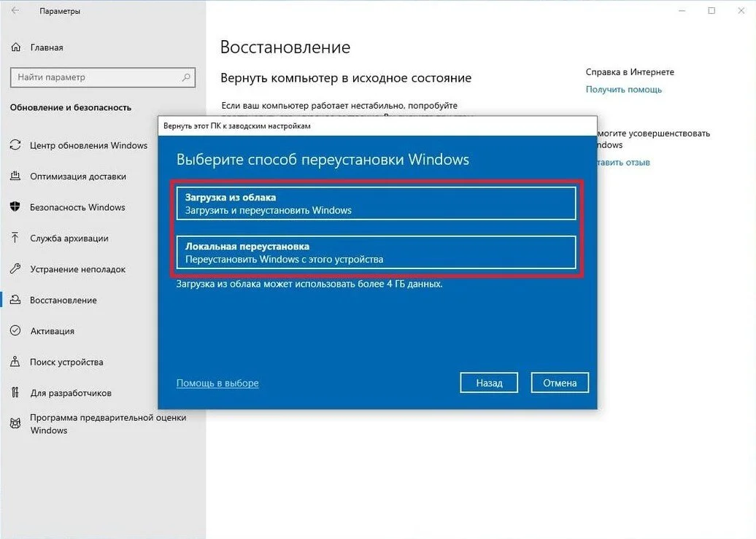Select Устранение неполадок in sidebar
The height and width of the screenshot is (539, 756).
pyautogui.click(x=77, y=269)
